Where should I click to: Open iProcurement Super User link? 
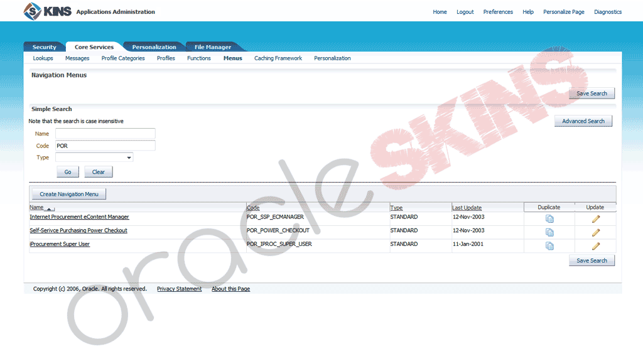pos(60,244)
